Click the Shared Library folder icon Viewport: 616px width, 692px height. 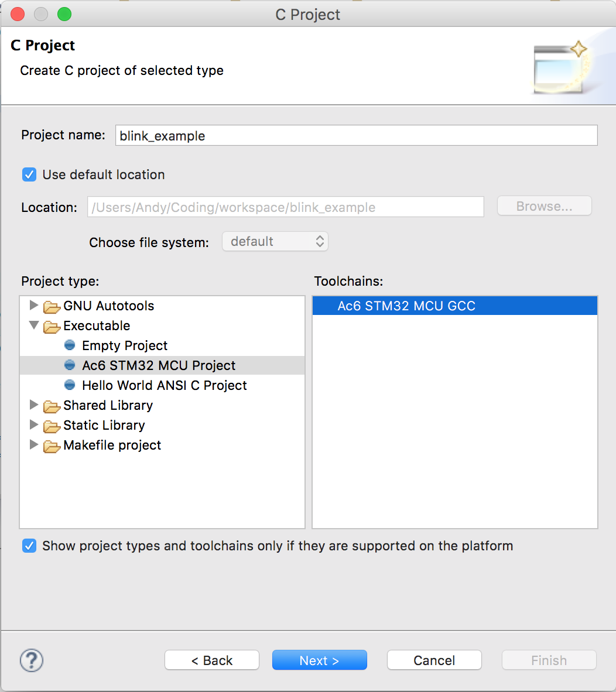(52, 406)
